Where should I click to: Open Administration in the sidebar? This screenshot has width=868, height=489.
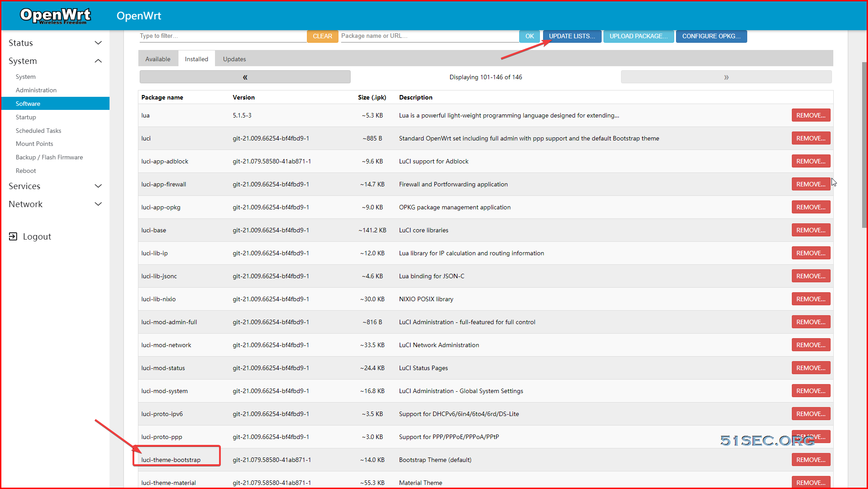tap(36, 90)
